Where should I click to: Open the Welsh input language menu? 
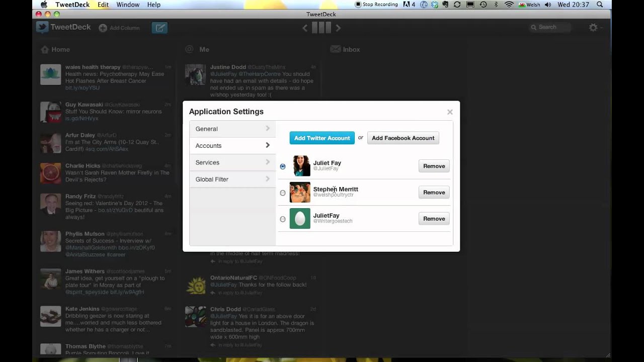(x=529, y=5)
